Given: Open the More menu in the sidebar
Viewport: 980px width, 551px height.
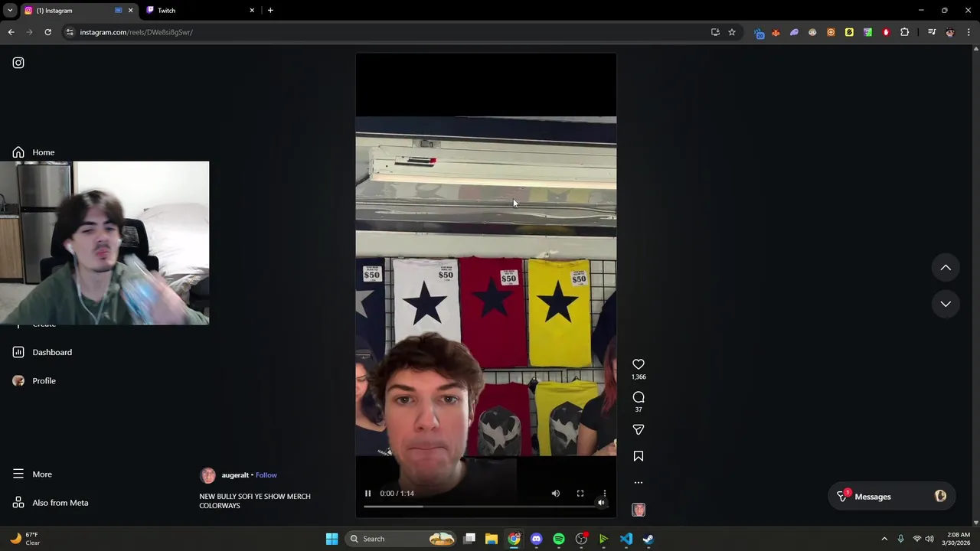Looking at the screenshot, I should coord(32,474).
